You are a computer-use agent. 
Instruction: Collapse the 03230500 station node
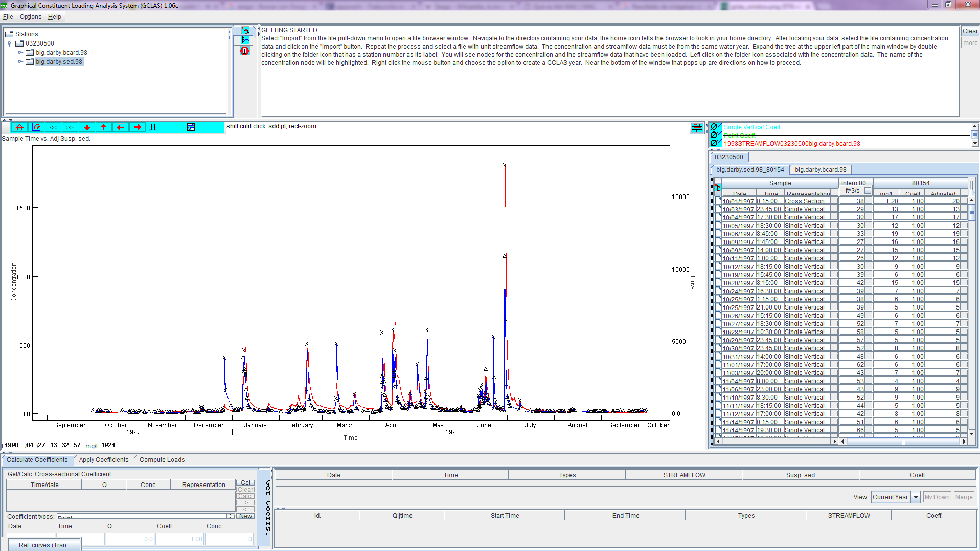(x=10, y=43)
